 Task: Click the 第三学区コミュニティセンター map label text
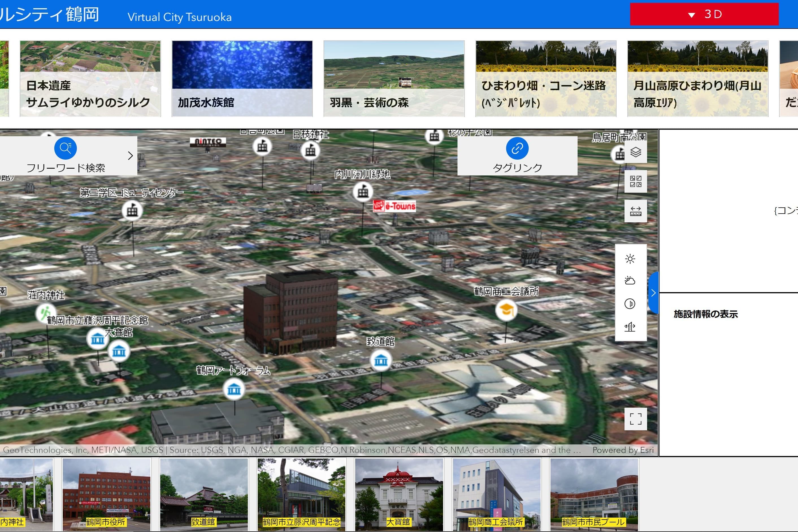point(132,193)
